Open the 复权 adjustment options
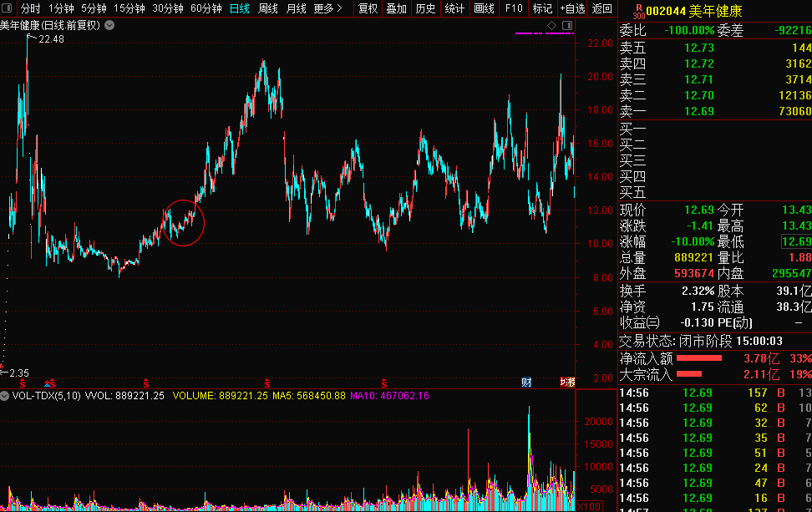 368,9
